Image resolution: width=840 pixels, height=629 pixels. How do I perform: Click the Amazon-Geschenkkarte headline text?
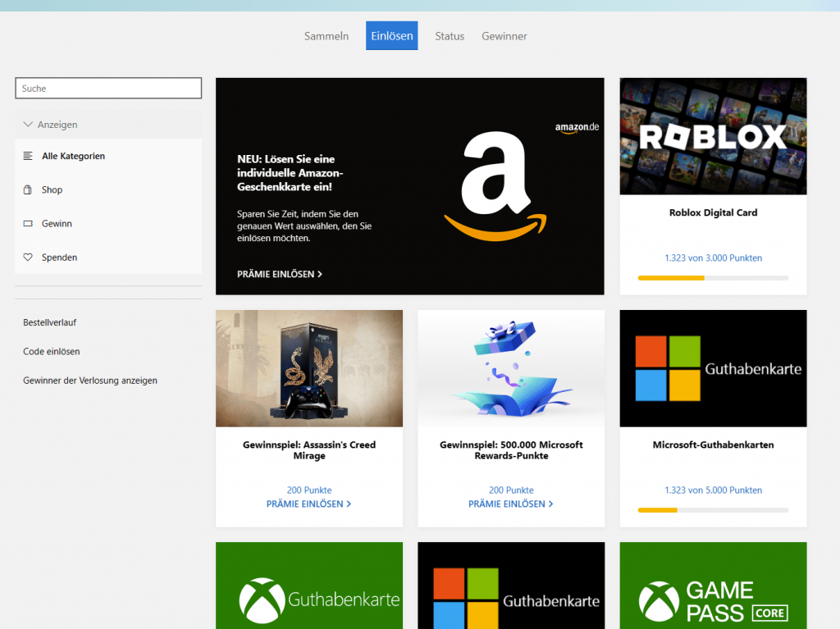[290, 172]
